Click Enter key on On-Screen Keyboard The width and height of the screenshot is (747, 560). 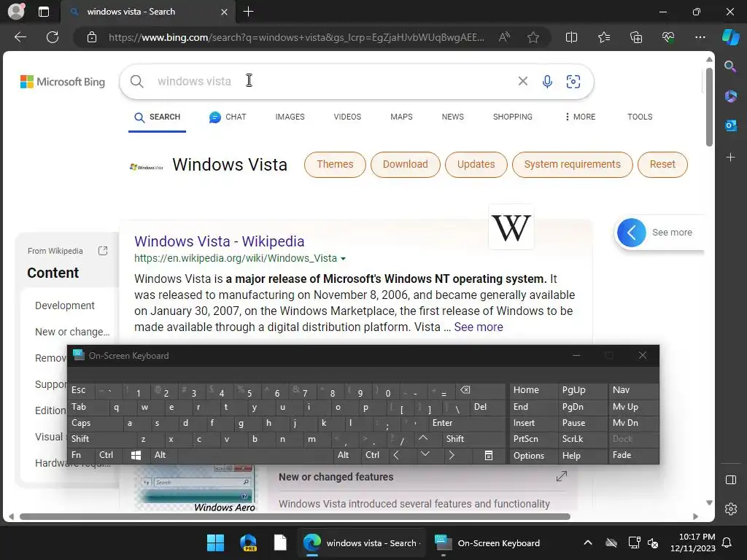click(x=466, y=423)
